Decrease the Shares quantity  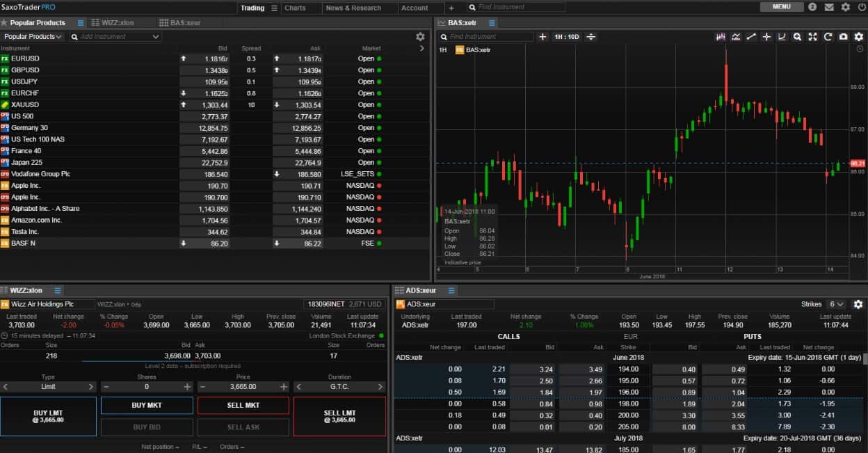pos(105,386)
